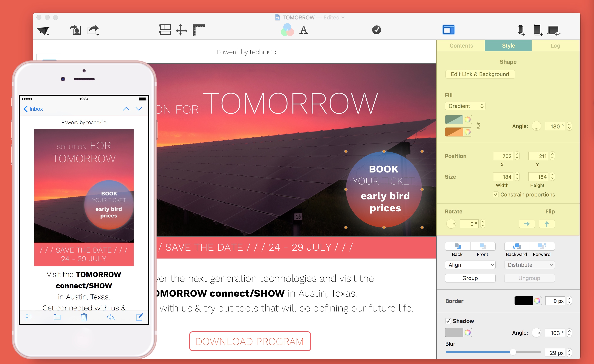594x364 pixels.
Task: Open the Fill type dropdown
Action: coord(462,106)
